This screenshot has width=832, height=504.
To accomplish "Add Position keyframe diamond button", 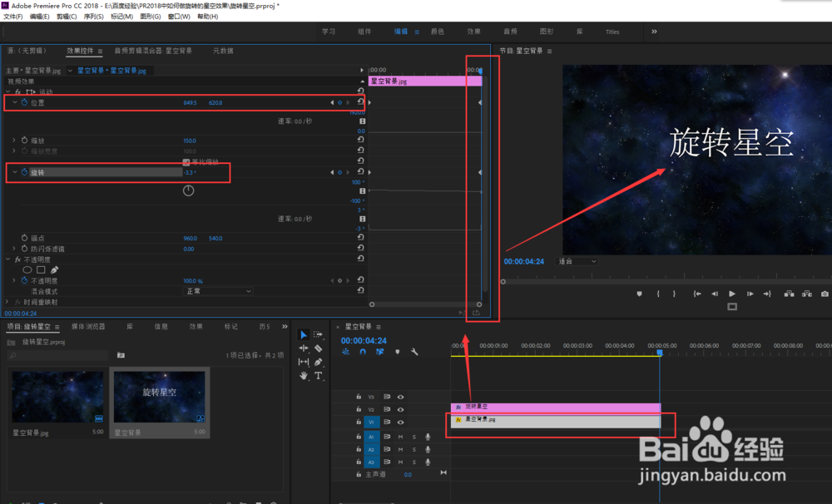I will coord(340,102).
